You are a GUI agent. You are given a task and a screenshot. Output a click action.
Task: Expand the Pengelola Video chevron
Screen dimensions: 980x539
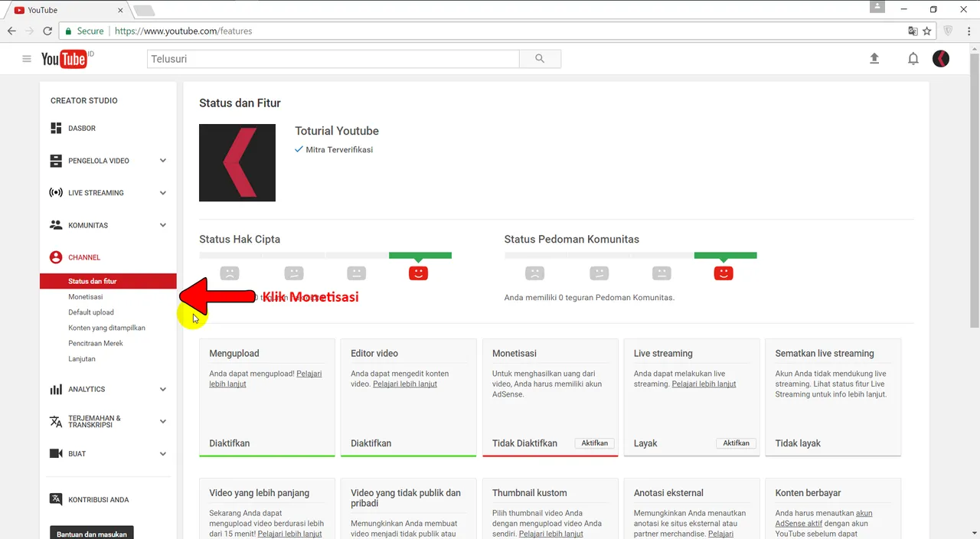pyautogui.click(x=163, y=161)
